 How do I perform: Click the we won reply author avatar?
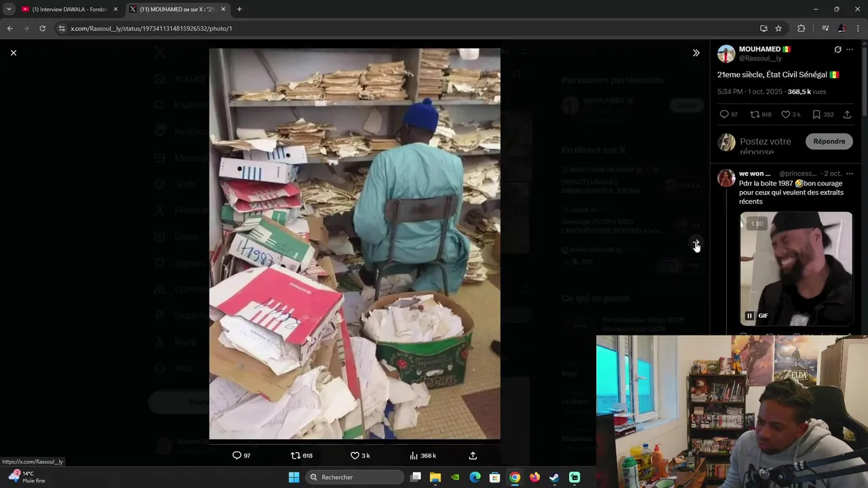726,178
